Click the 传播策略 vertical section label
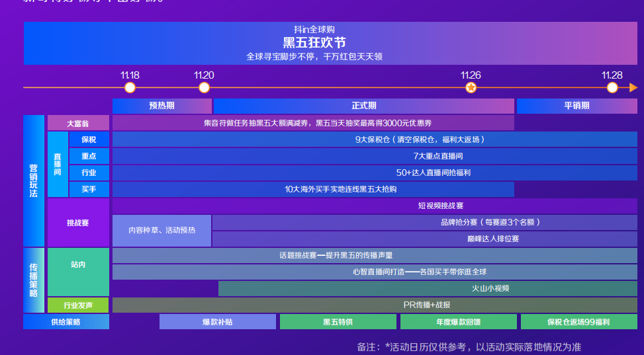The height and width of the screenshot is (355, 644). [x=34, y=280]
